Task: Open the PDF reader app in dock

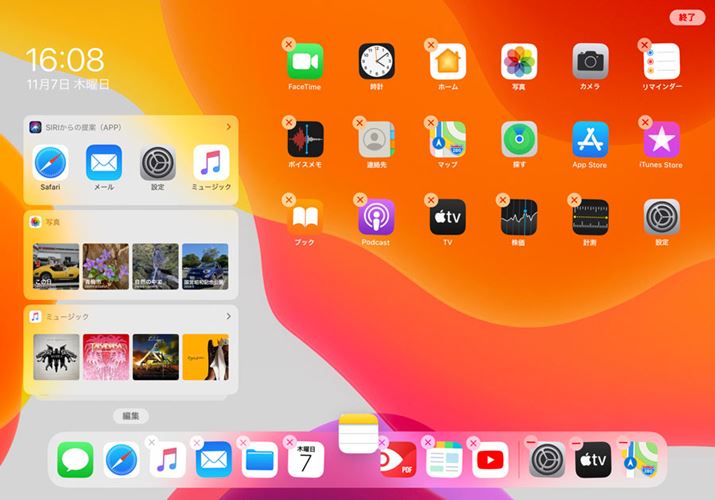Action: (398, 460)
